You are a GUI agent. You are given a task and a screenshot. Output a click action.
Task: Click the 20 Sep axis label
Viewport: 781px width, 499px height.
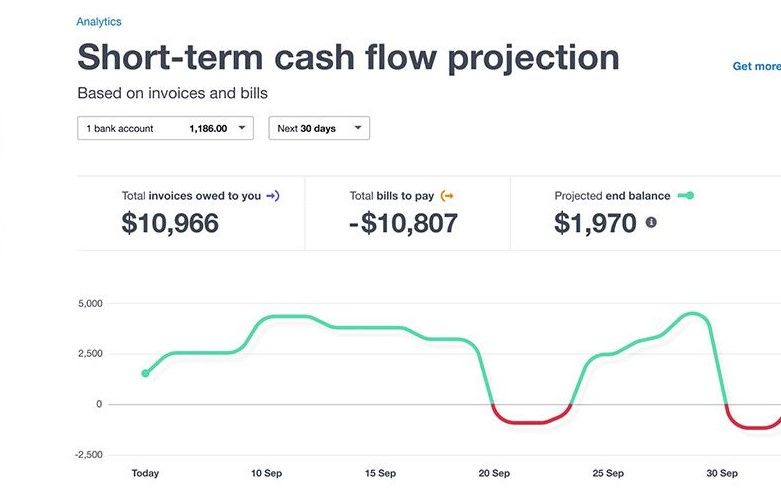click(494, 473)
